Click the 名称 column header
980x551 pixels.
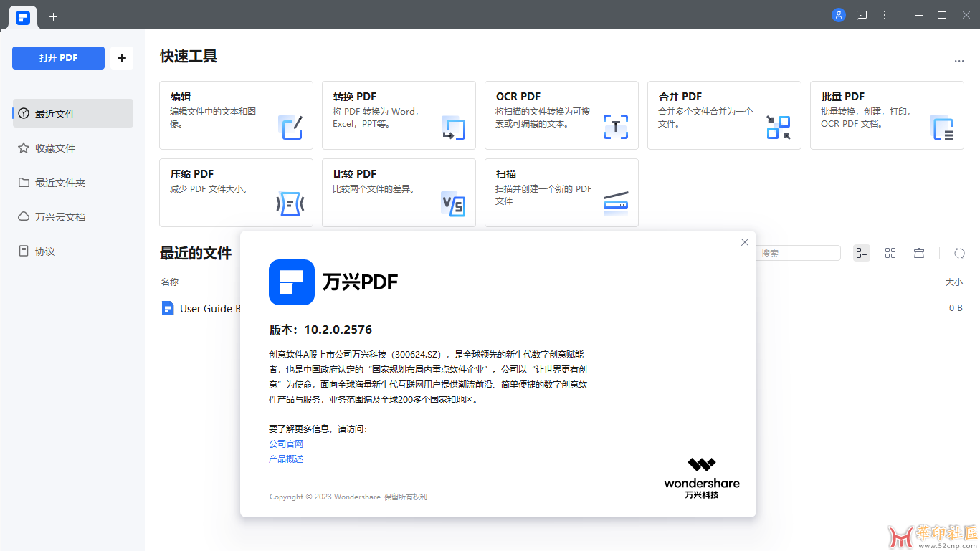170,282
